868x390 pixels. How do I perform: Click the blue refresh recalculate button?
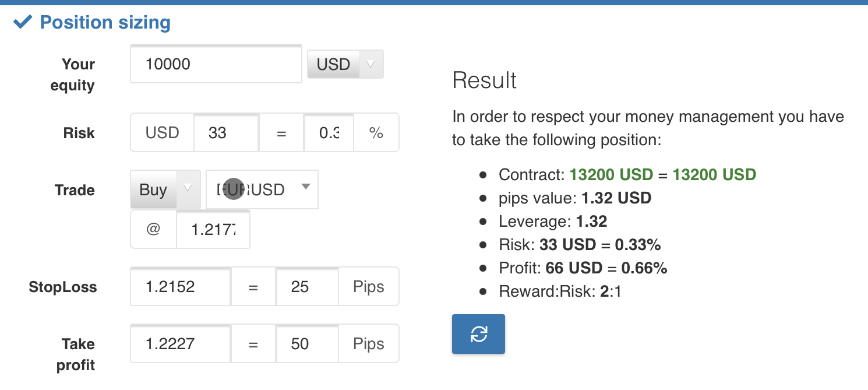(478, 334)
